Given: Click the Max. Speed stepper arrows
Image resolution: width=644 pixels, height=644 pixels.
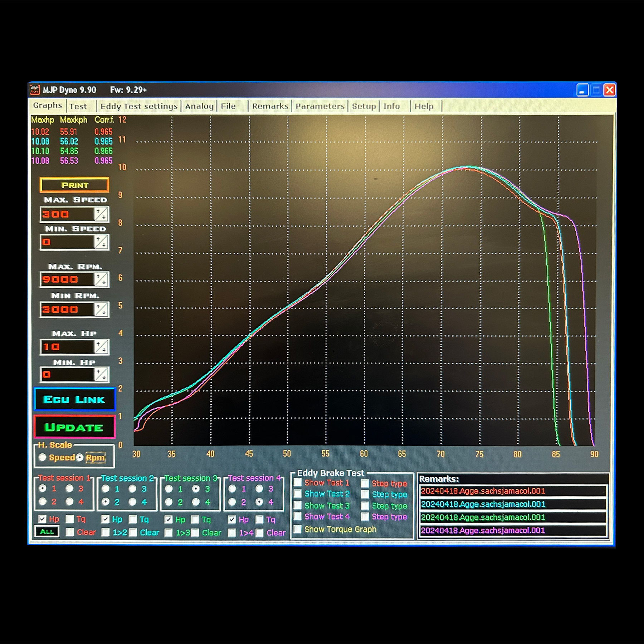Looking at the screenshot, I should pyautogui.click(x=101, y=214).
